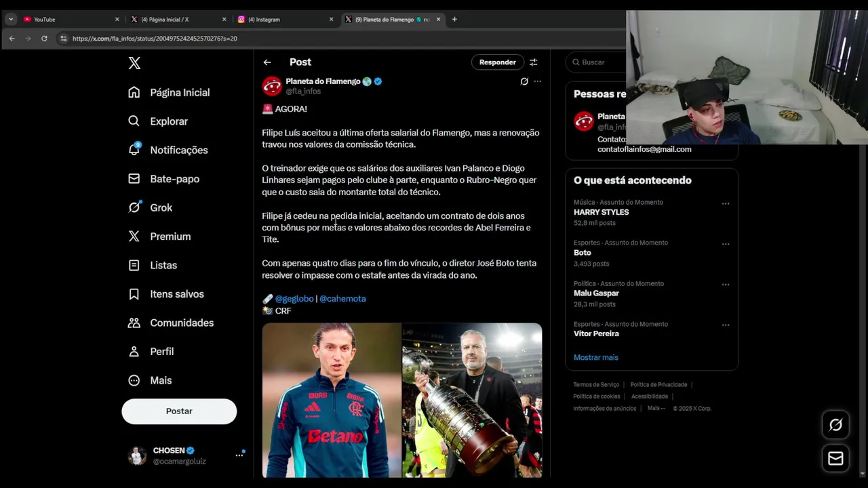Image resolution: width=868 pixels, height=488 pixels.
Task: Open Política de cookies link
Action: point(597,396)
